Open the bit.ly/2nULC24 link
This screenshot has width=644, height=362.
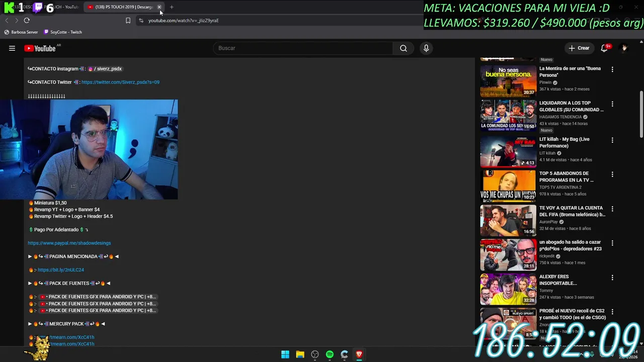pyautogui.click(x=61, y=270)
